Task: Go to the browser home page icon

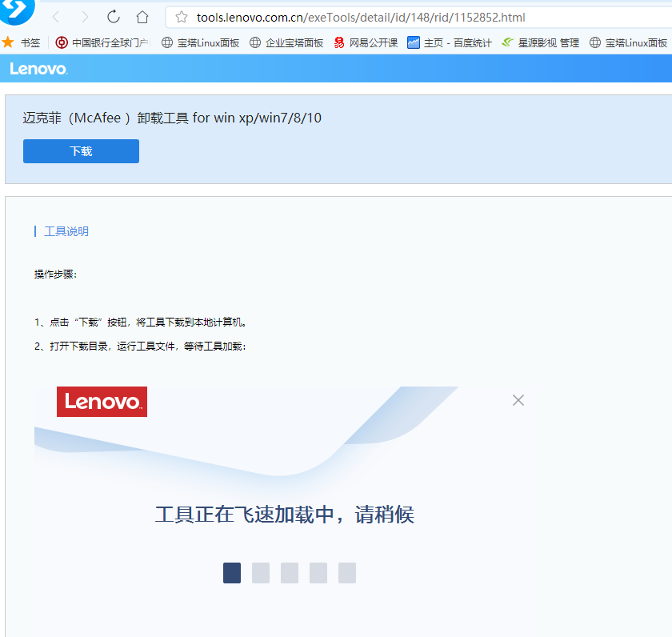Action: coord(142,17)
